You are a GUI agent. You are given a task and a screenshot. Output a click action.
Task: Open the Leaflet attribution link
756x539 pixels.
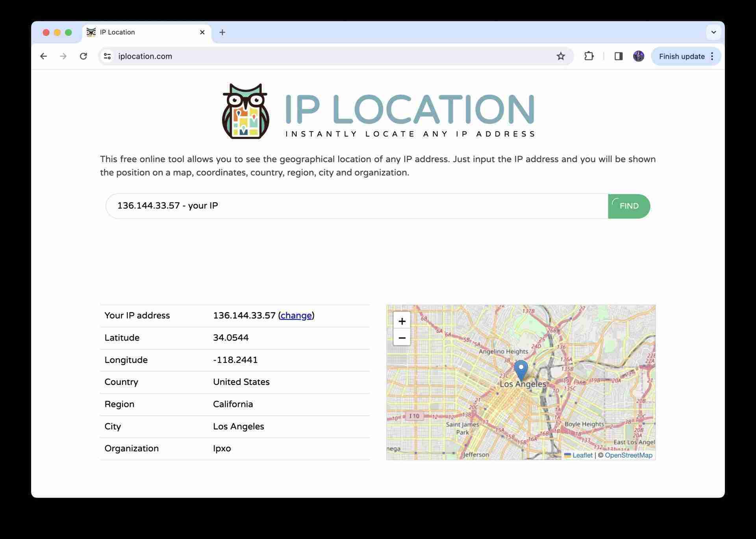582,455
